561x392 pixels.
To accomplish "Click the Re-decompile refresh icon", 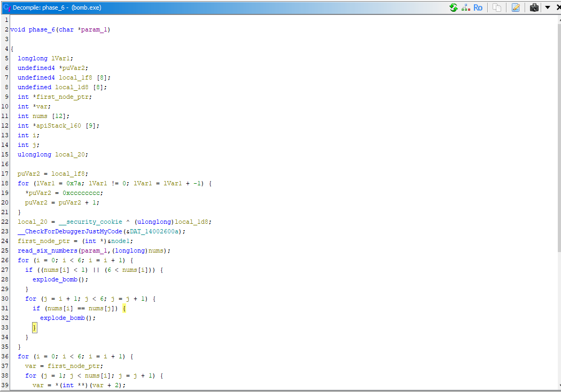I will pos(454,7).
